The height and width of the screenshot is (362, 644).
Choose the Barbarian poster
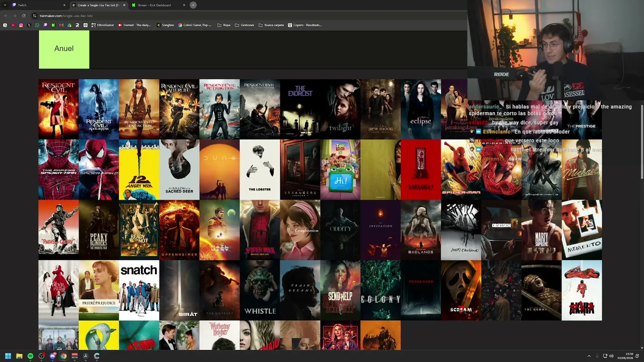(x=421, y=169)
